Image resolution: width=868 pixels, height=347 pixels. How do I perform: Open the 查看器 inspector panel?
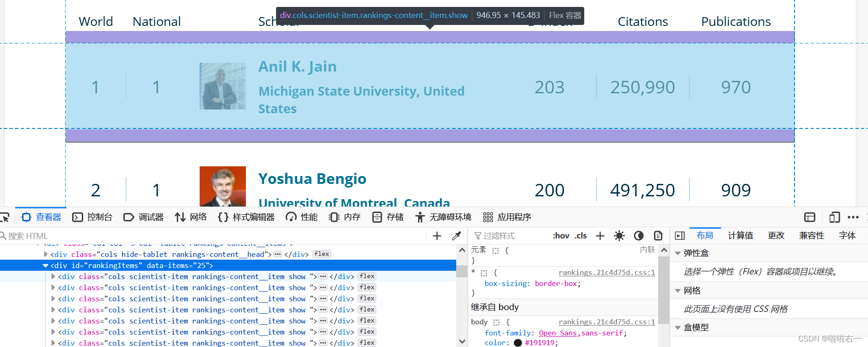42,217
